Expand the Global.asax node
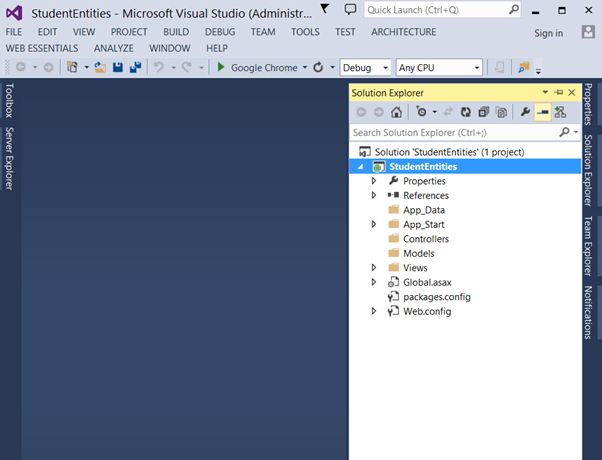This screenshot has width=602, height=460. (374, 282)
